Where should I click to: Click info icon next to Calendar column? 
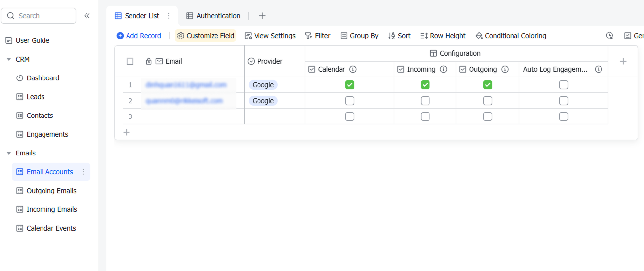coord(353,69)
